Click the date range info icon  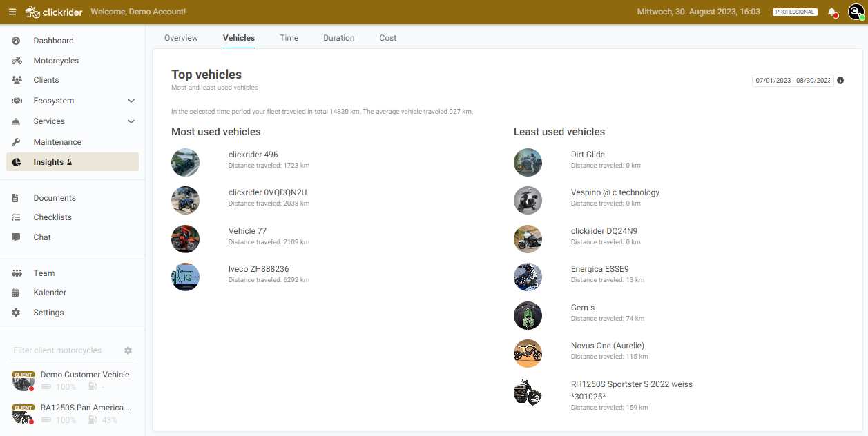(840, 81)
